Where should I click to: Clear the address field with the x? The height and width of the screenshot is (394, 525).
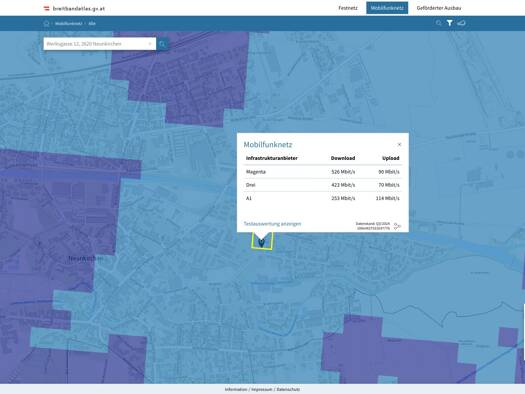coord(150,44)
